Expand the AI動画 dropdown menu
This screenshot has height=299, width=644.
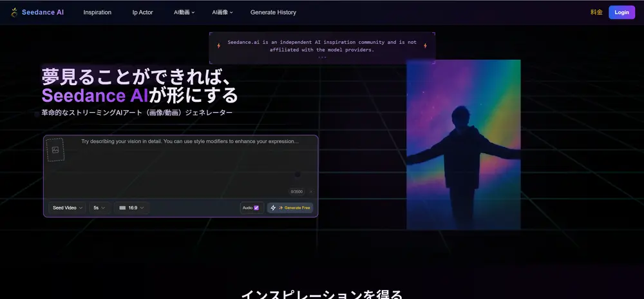(184, 12)
